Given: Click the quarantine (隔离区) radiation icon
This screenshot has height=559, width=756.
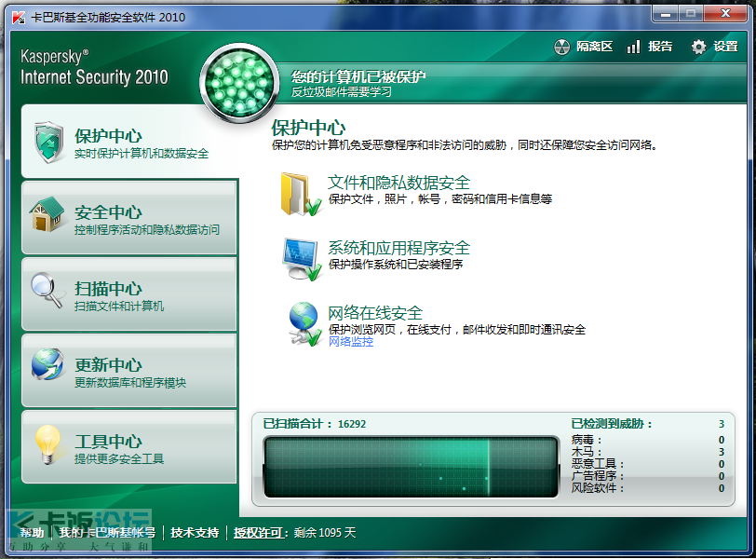Looking at the screenshot, I should click(561, 47).
